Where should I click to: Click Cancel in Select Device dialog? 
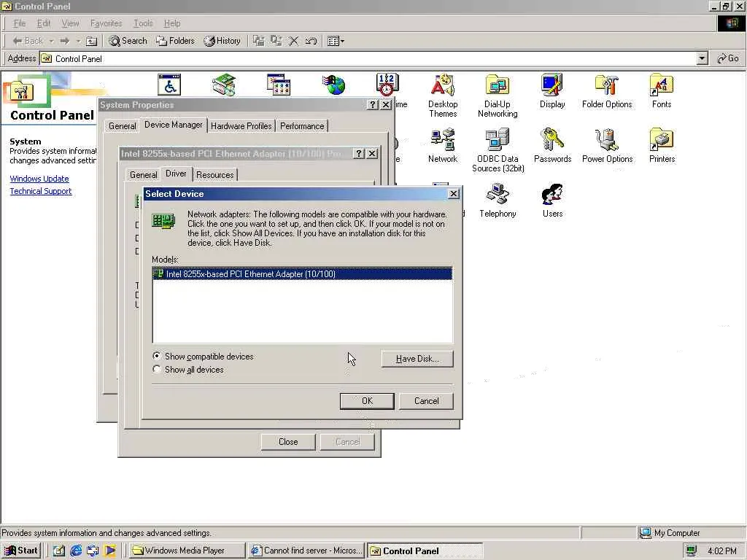point(426,401)
